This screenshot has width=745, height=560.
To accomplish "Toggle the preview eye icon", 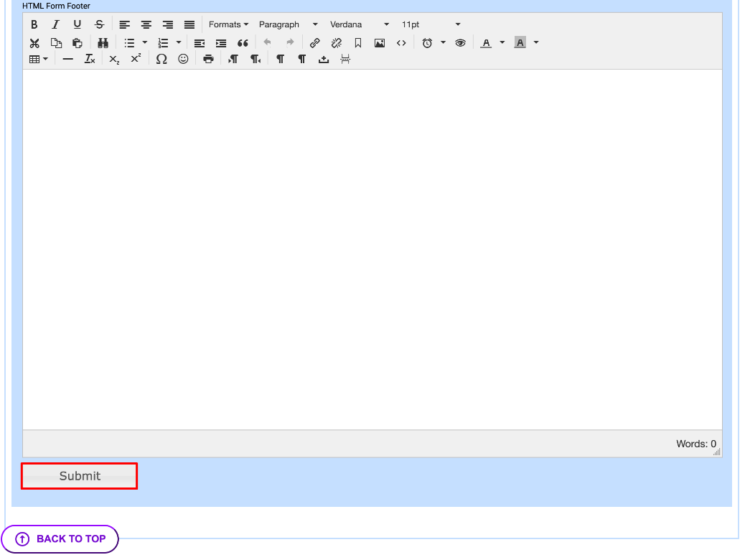I will click(460, 43).
